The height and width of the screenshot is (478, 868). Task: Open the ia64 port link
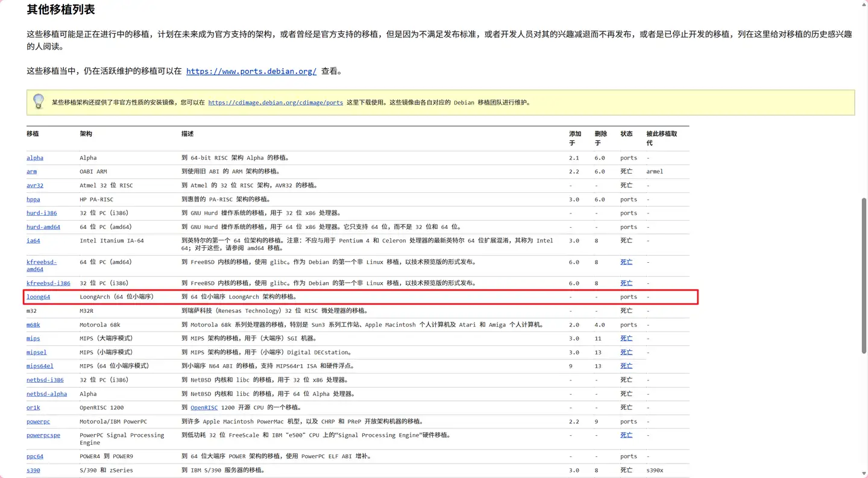[x=33, y=241]
